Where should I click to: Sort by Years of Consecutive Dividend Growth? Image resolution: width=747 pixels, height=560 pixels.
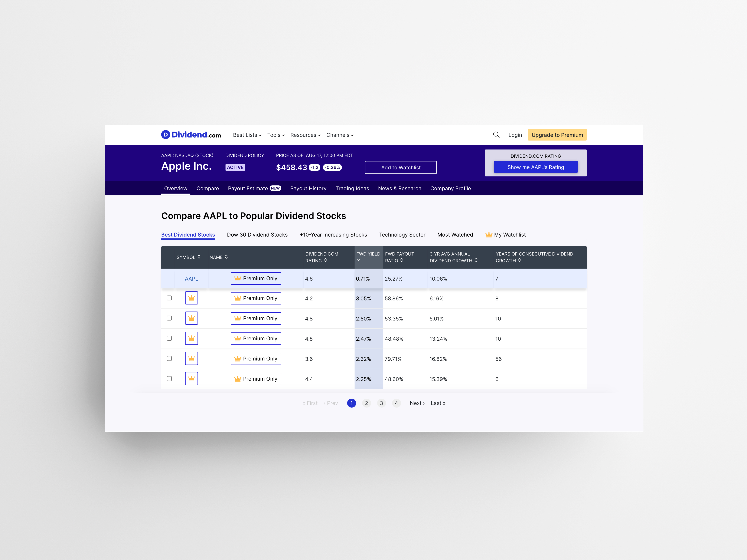click(534, 257)
